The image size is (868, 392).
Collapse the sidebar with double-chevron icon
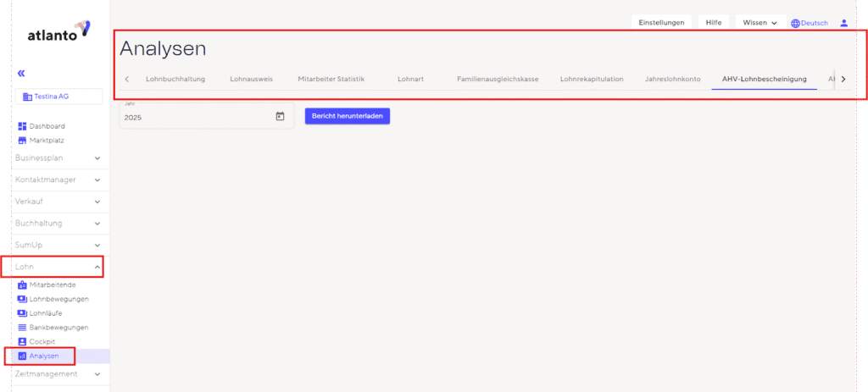pyautogui.click(x=21, y=74)
